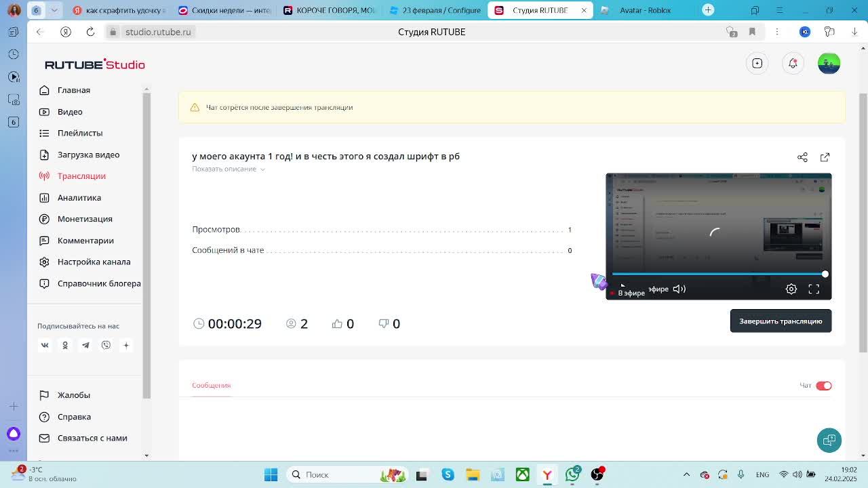Switch to 23 февраля / Configure tab
Viewport: 868px width, 488px height.
pyautogui.click(x=435, y=10)
